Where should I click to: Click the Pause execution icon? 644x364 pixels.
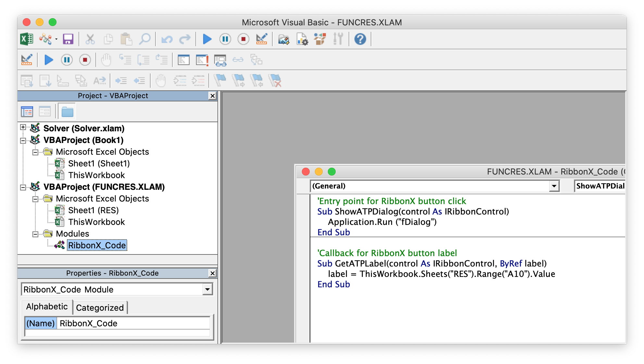225,39
